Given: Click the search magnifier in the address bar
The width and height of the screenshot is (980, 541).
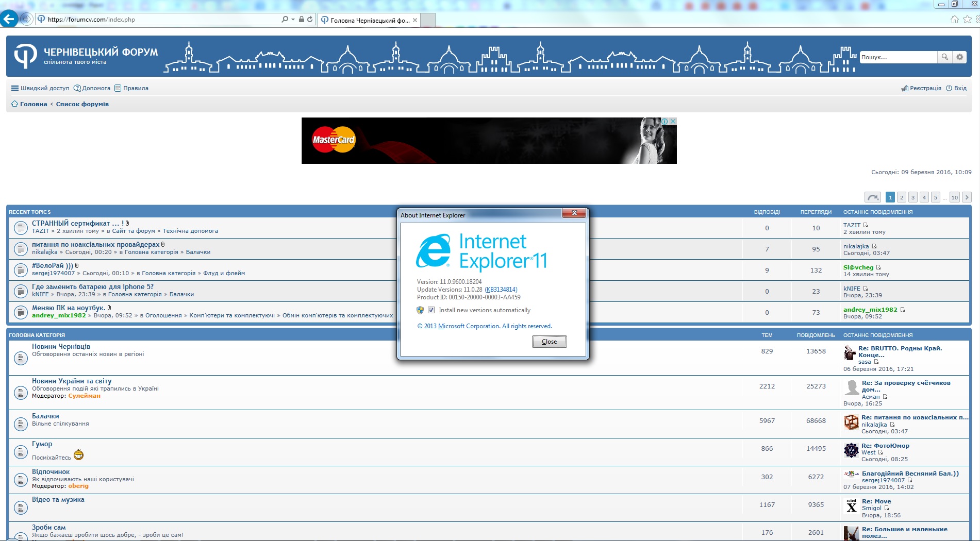Looking at the screenshot, I should (285, 19).
